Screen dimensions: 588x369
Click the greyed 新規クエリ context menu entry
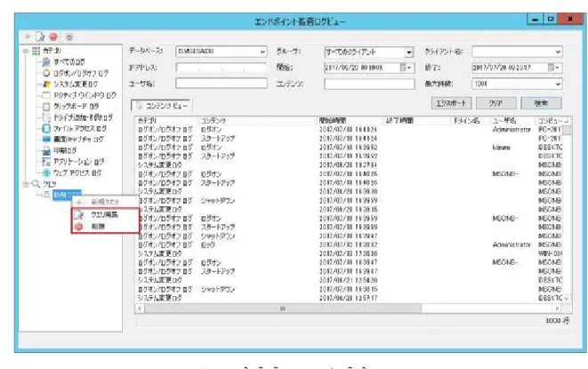point(105,202)
